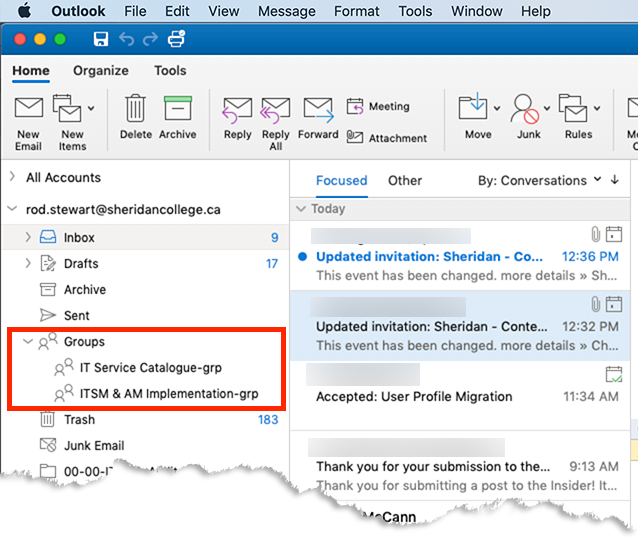Archive the selected message
The image size is (638, 554).
(178, 117)
